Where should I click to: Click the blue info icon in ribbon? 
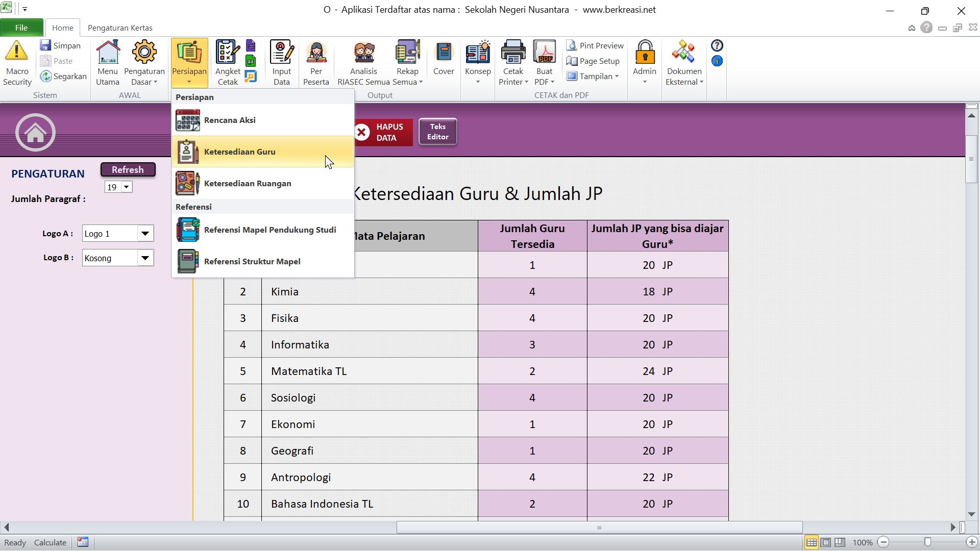[717, 61]
